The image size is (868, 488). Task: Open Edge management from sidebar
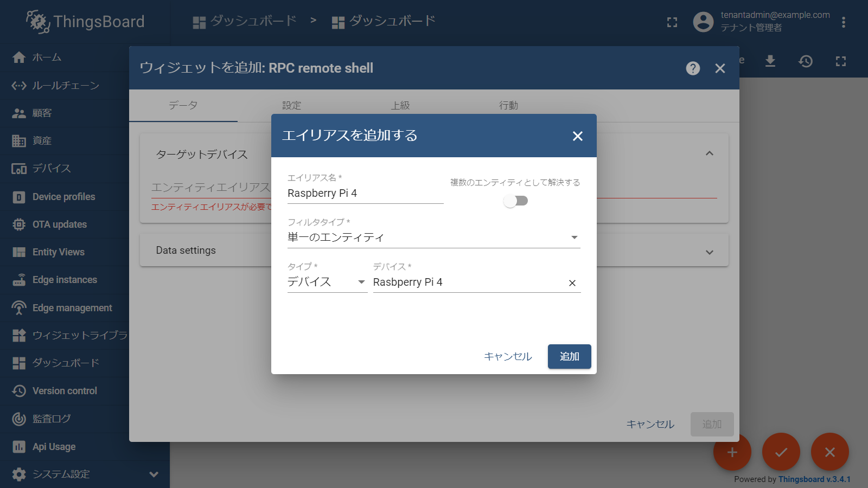72,308
